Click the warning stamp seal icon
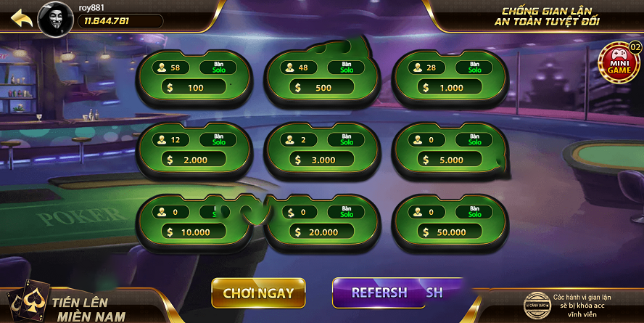Image resolution: width=644 pixels, height=323 pixels. click(x=537, y=306)
